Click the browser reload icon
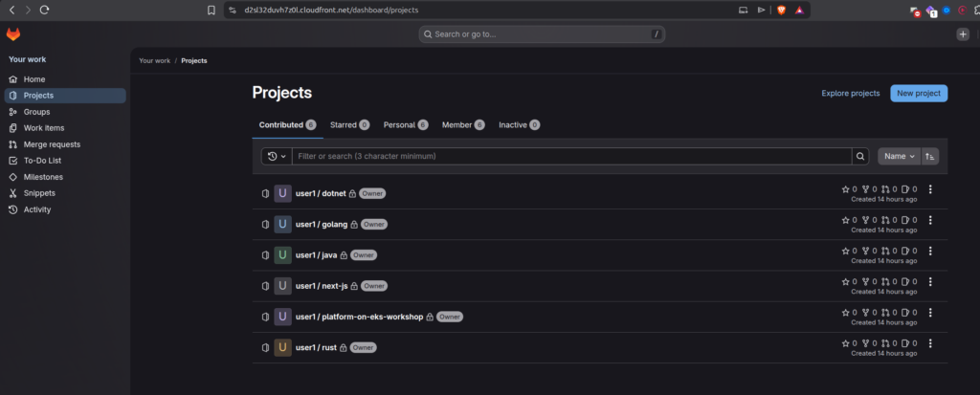980x395 pixels. pyautogui.click(x=45, y=10)
